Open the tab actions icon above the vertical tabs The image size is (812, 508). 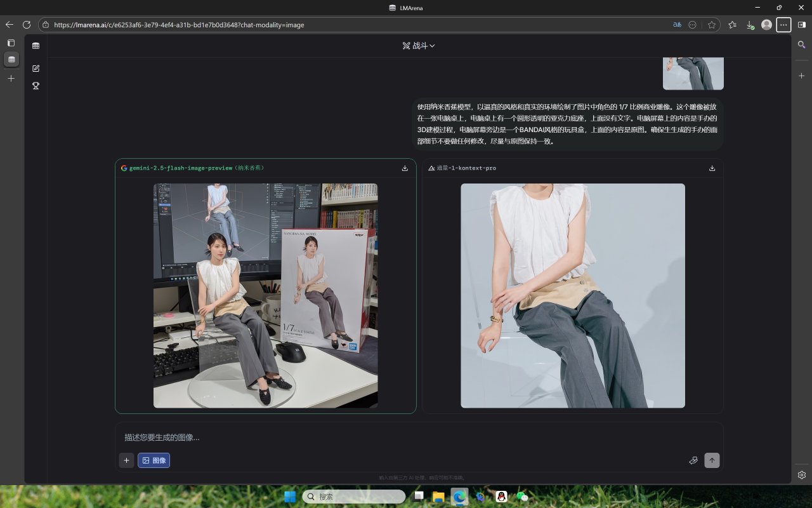coord(11,43)
